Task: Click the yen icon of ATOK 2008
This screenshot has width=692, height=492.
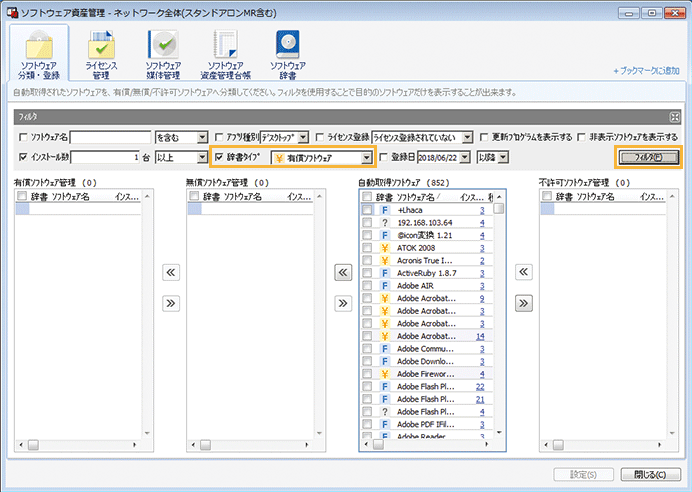Action: point(385,248)
